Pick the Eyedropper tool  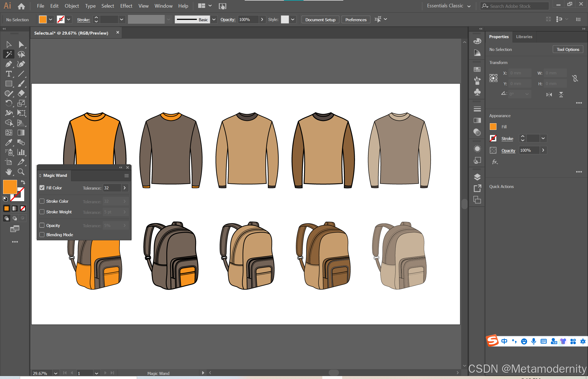click(9, 142)
